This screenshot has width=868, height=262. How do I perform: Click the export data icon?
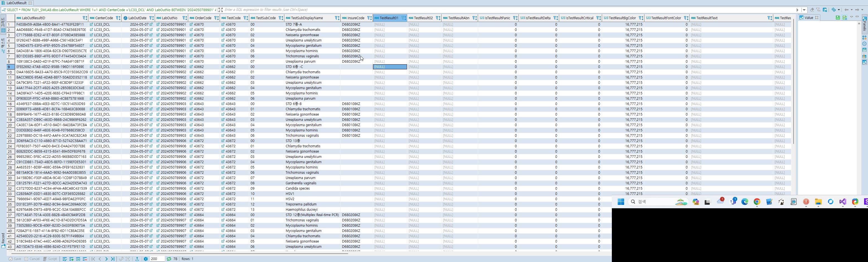point(137,259)
